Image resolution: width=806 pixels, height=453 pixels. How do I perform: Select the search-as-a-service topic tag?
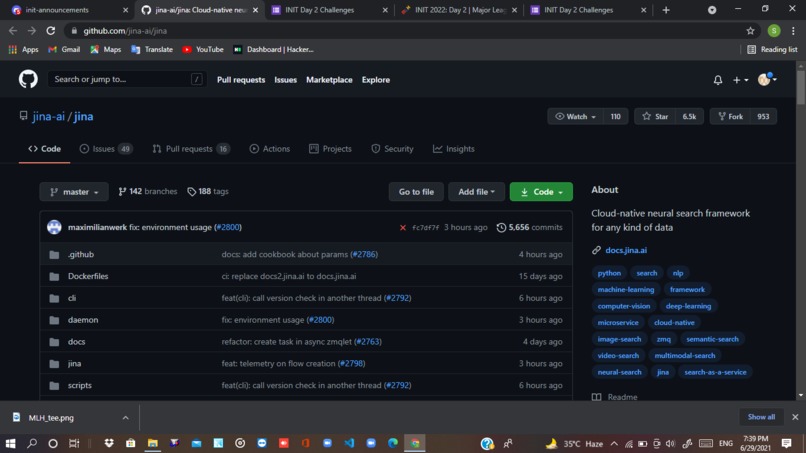715,372
